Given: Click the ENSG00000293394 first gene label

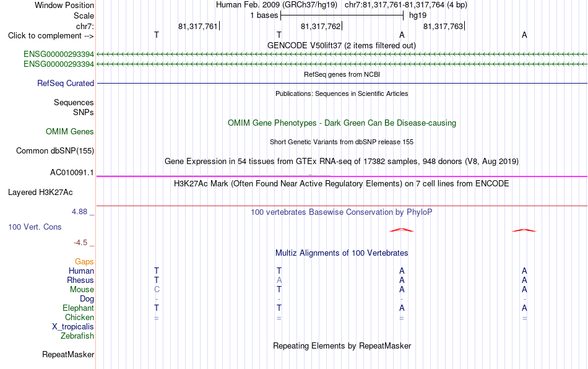Looking at the screenshot, I should [x=59, y=54].
